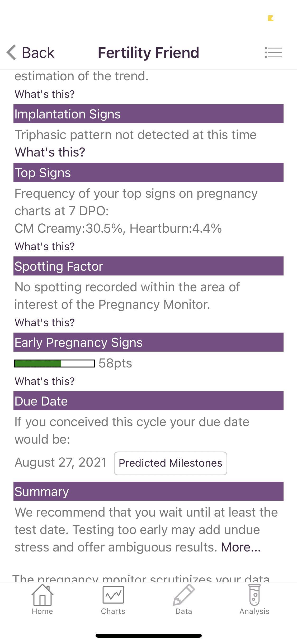Tap the yellow status indicator icon

pos(271,18)
